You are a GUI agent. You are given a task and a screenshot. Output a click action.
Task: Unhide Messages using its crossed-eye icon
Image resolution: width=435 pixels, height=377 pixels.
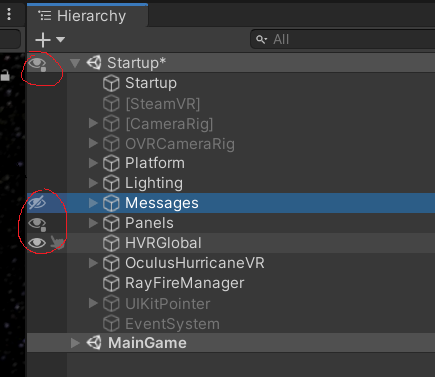37,203
